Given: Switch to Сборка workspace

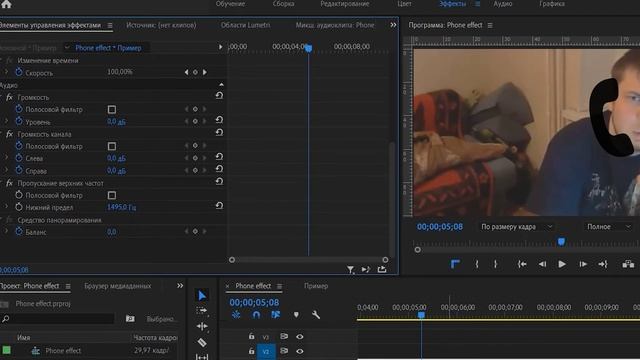Looking at the screenshot, I should click(x=283, y=4).
